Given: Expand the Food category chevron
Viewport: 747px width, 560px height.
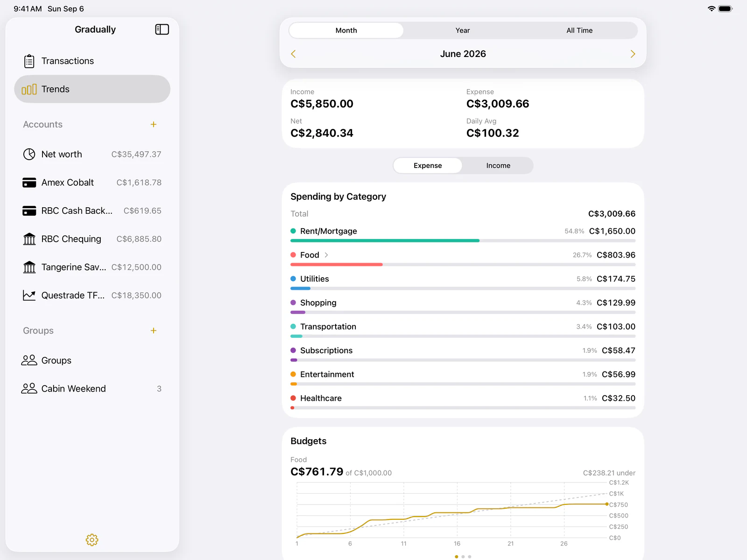Looking at the screenshot, I should pyautogui.click(x=326, y=255).
